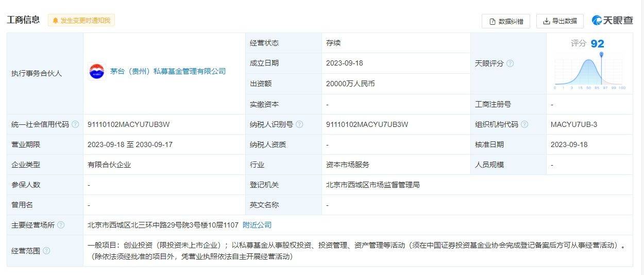Click the Moutai company logo thumbnail
The height and width of the screenshot is (275, 644).
96,72
